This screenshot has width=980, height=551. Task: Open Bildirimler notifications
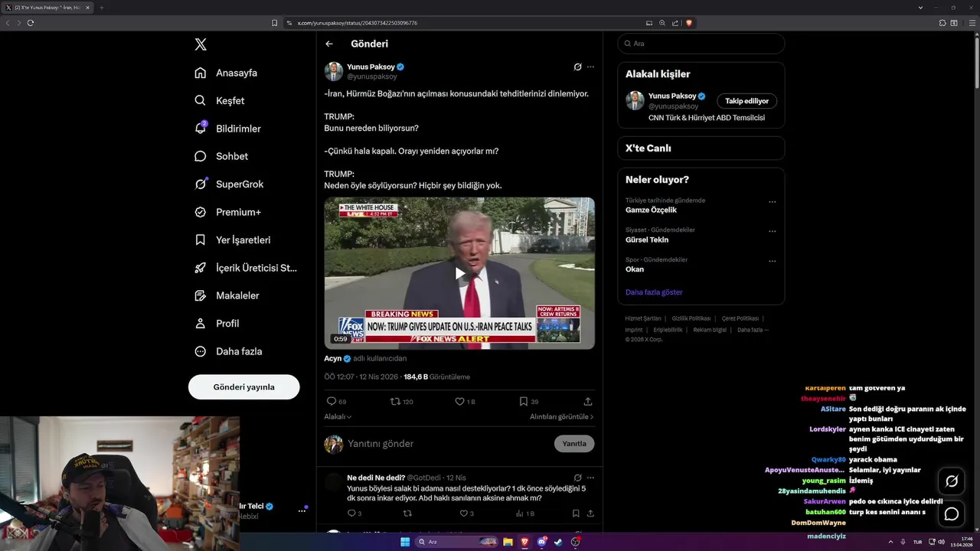click(227, 129)
